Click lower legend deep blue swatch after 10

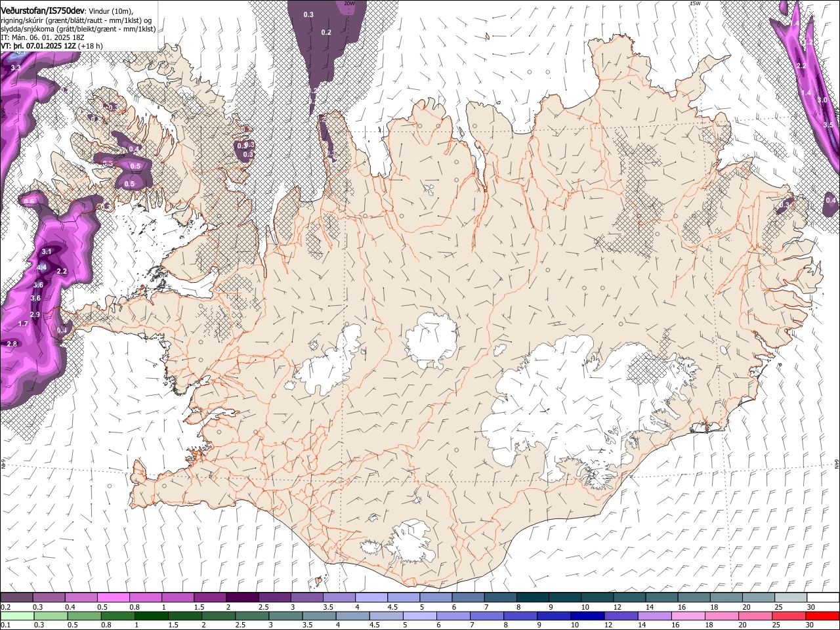click(586, 616)
